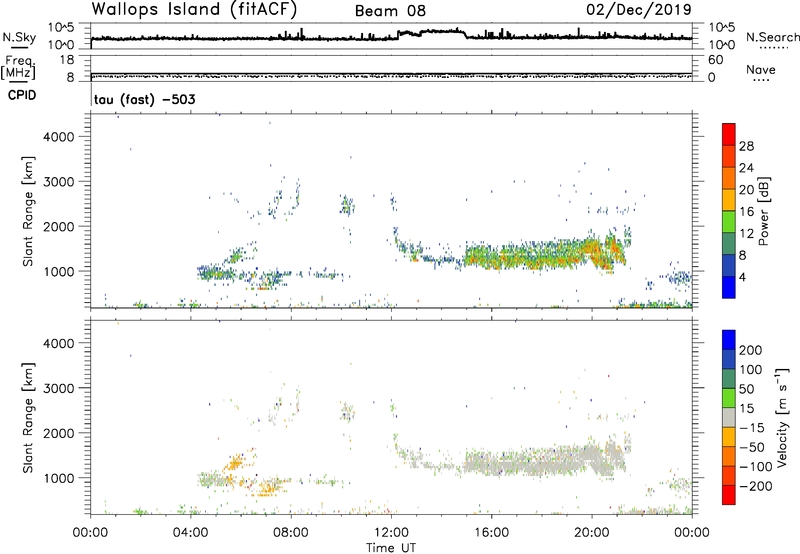Click the '04:00' time axis tick label
The image size is (800, 554).
click(x=191, y=533)
